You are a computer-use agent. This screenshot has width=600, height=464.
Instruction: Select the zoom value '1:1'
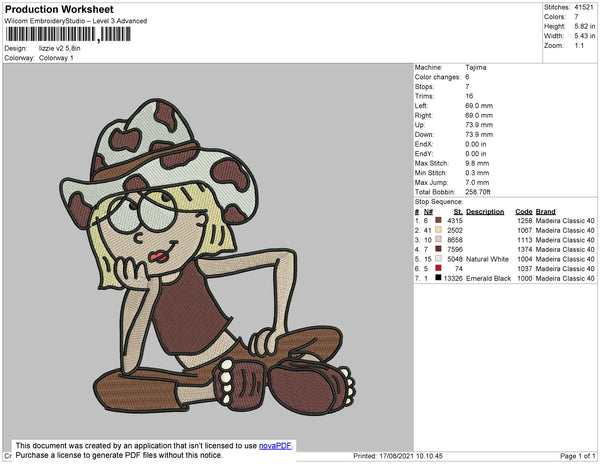point(579,46)
